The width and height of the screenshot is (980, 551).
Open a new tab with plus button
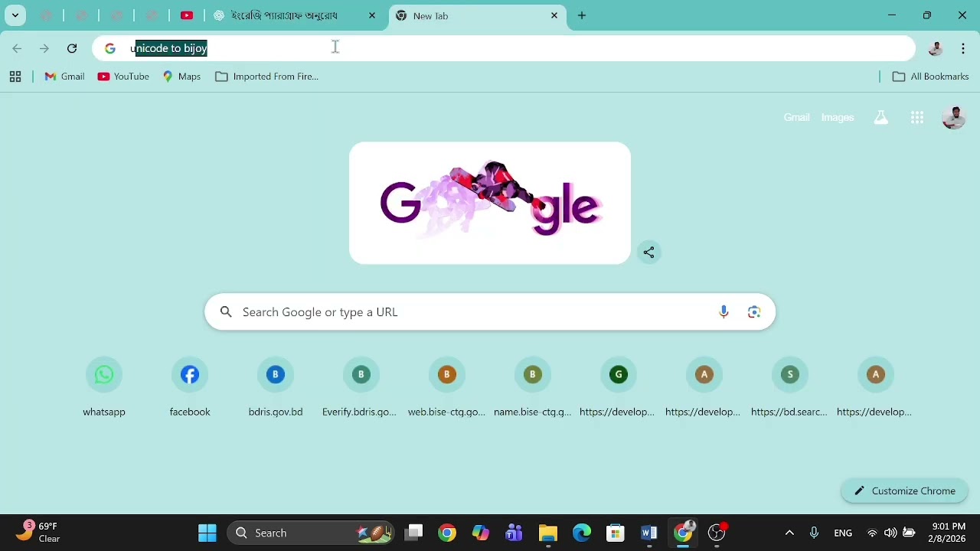click(x=583, y=16)
